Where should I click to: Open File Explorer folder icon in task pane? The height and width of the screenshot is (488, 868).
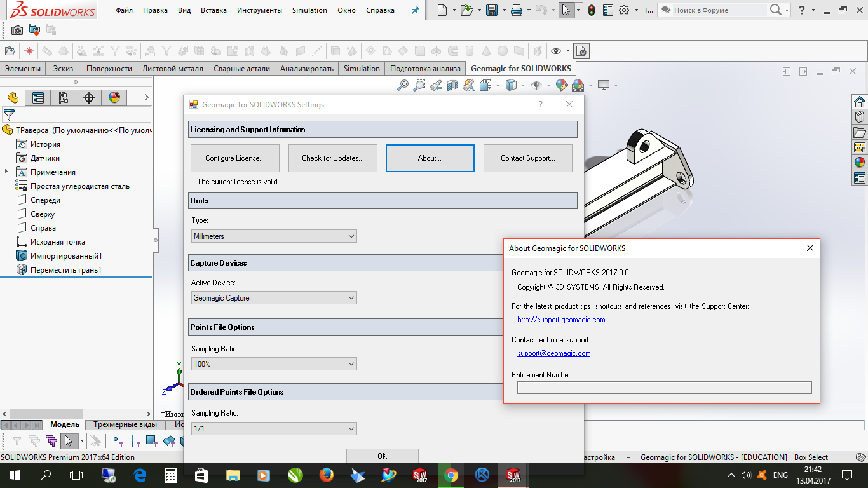[x=860, y=132]
